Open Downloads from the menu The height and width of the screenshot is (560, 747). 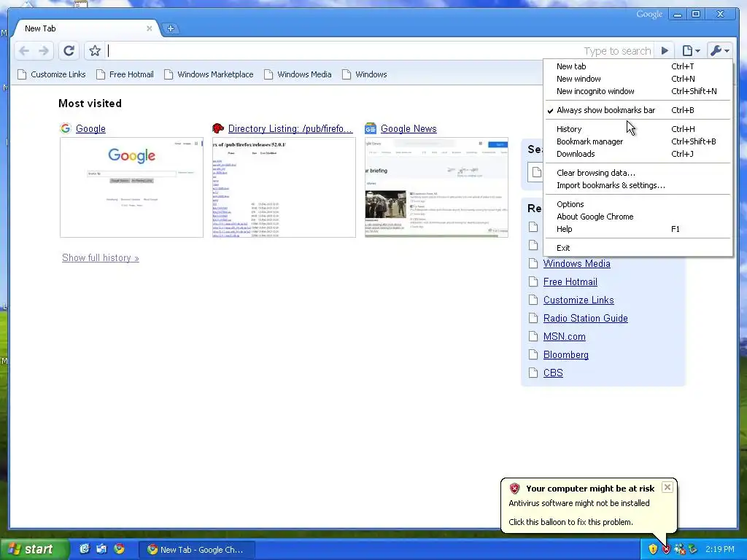[638, 154]
